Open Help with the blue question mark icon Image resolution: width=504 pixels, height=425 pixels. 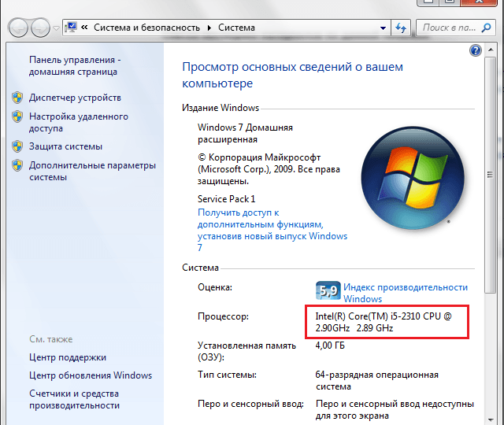[475, 50]
